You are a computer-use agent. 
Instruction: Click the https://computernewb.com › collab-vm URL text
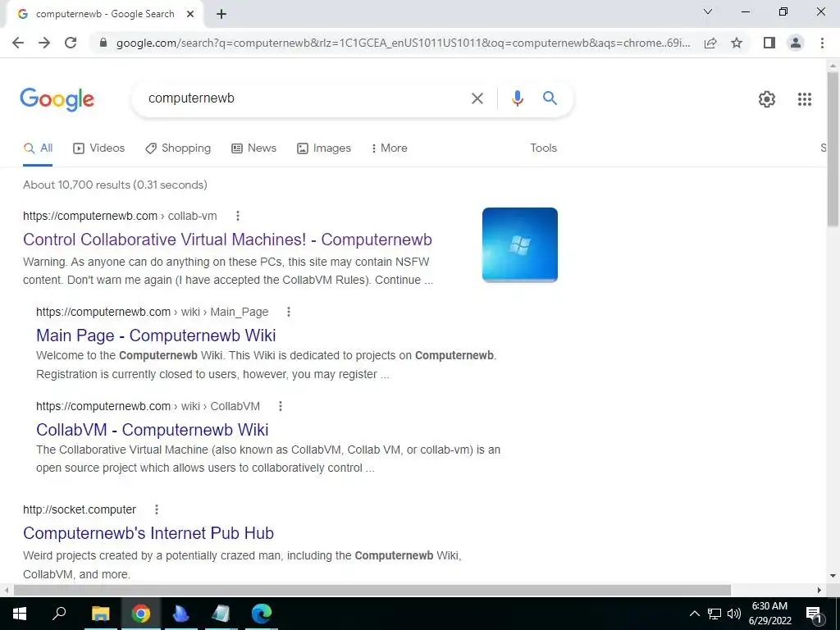pyautogui.click(x=120, y=216)
